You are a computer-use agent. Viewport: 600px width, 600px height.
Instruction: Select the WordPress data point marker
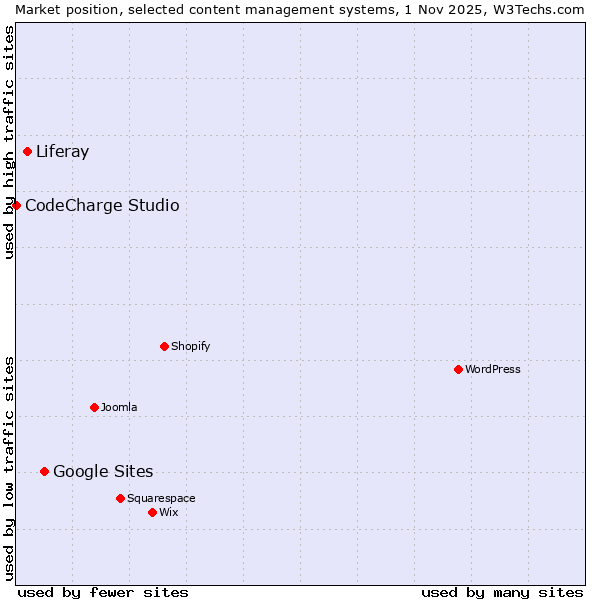tap(458, 370)
